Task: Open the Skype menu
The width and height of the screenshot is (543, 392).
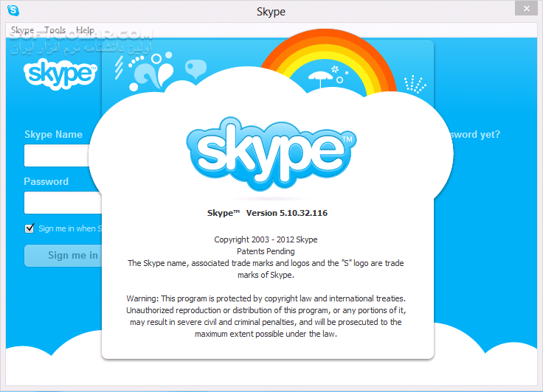Action: [23, 30]
